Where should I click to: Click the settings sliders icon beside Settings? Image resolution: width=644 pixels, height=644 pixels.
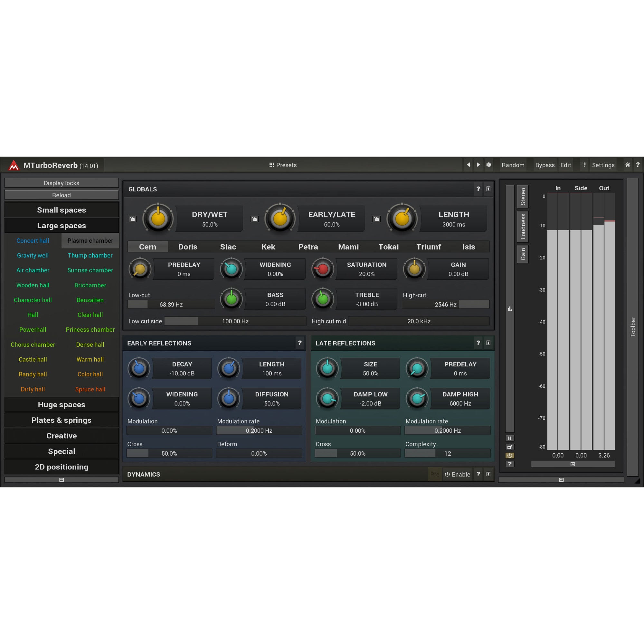point(584,165)
